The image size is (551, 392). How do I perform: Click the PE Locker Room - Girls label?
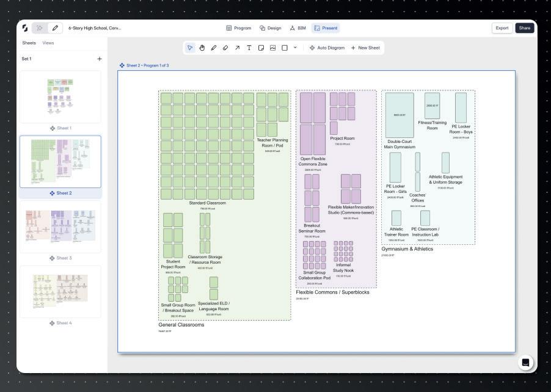click(x=395, y=189)
